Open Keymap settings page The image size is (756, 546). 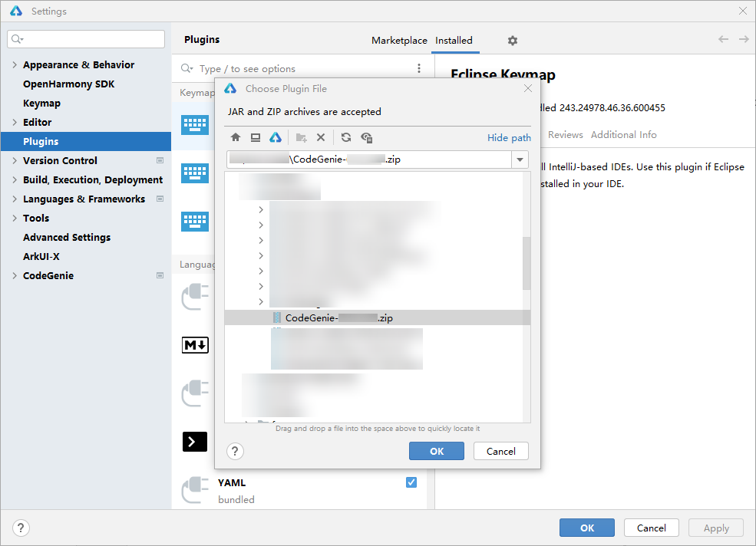(42, 103)
